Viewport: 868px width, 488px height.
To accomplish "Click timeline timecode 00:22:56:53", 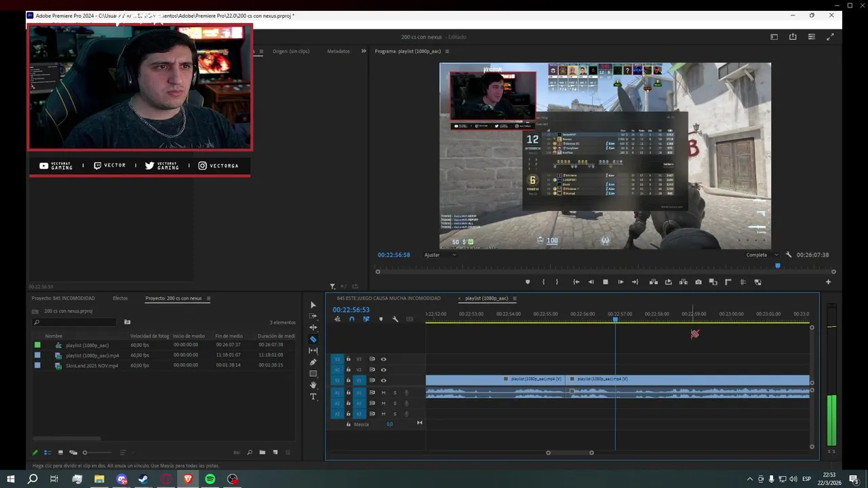I will point(351,310).
